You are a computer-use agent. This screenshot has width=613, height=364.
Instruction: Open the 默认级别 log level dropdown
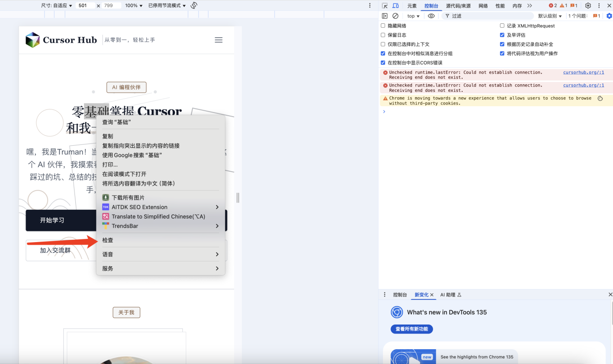click(550, 16)
